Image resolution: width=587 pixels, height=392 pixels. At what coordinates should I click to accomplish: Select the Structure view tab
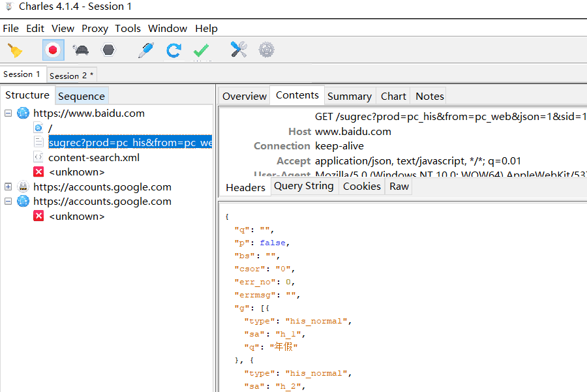(x=27, y=95)
